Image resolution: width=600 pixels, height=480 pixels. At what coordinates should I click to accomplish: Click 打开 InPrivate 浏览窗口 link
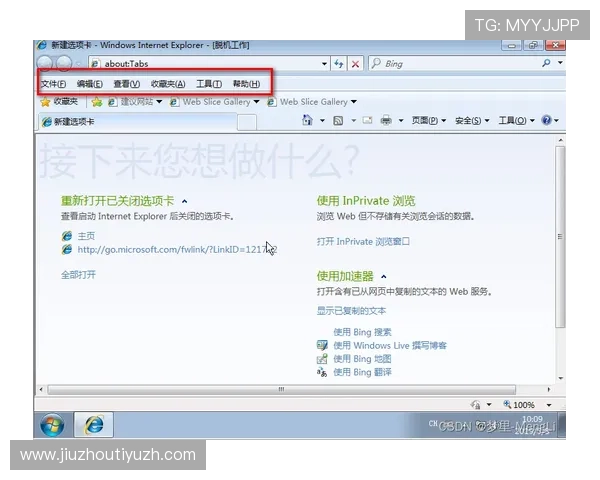coord(363,242)
